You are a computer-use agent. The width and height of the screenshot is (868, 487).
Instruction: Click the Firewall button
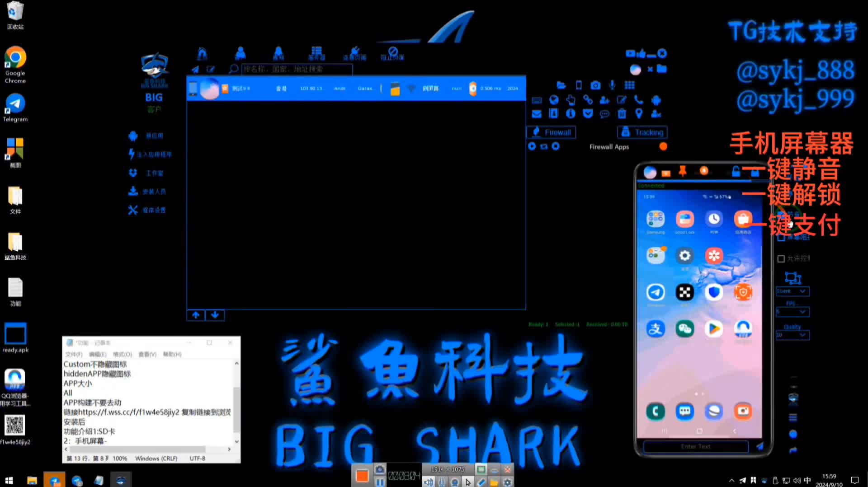click(551, 132)
